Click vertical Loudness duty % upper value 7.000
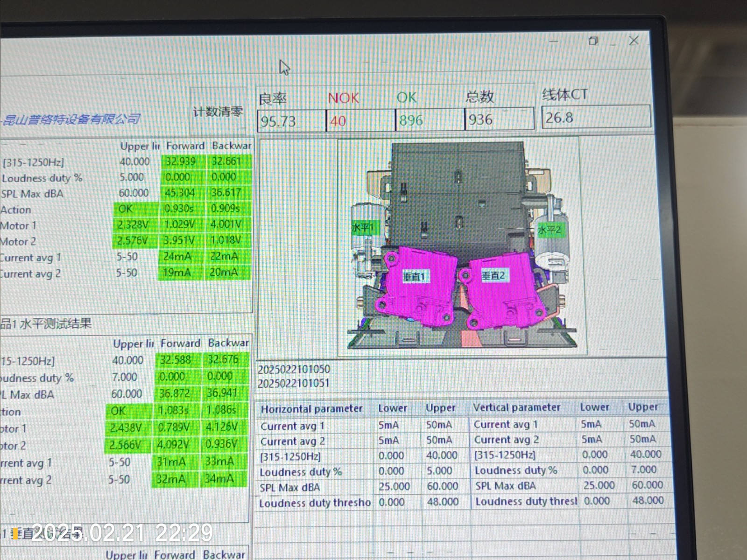 tap(643, 469)
